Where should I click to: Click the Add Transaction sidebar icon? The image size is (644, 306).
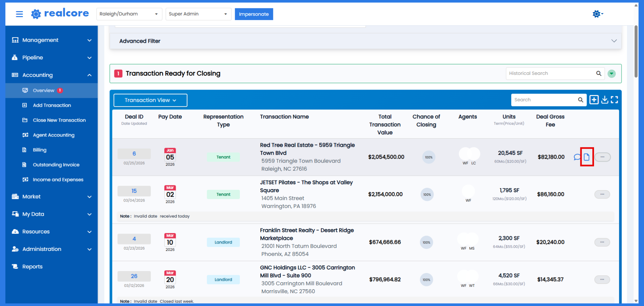click(25, 105)
